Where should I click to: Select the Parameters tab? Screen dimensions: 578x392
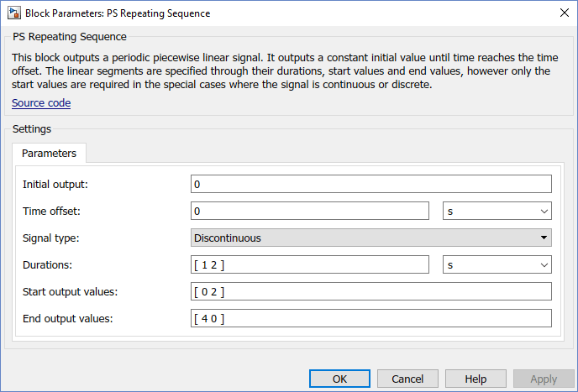(49, 154)
